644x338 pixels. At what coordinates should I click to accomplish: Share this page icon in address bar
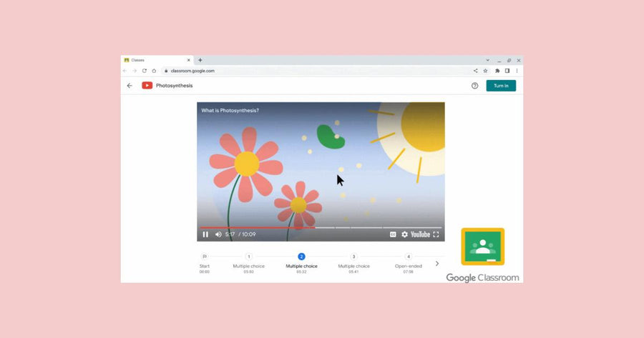(476, 71)
